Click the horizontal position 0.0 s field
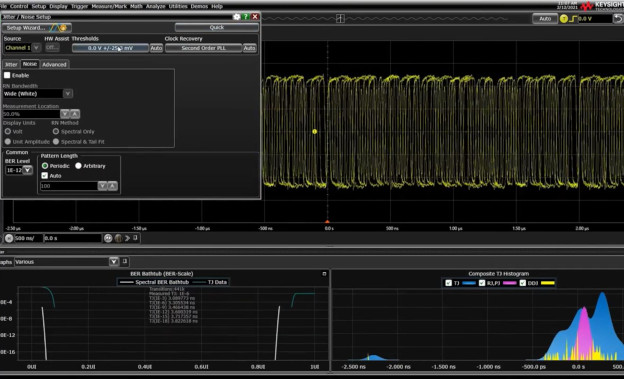The width and height of the screenshot is (624, 379). click(73, 238)
